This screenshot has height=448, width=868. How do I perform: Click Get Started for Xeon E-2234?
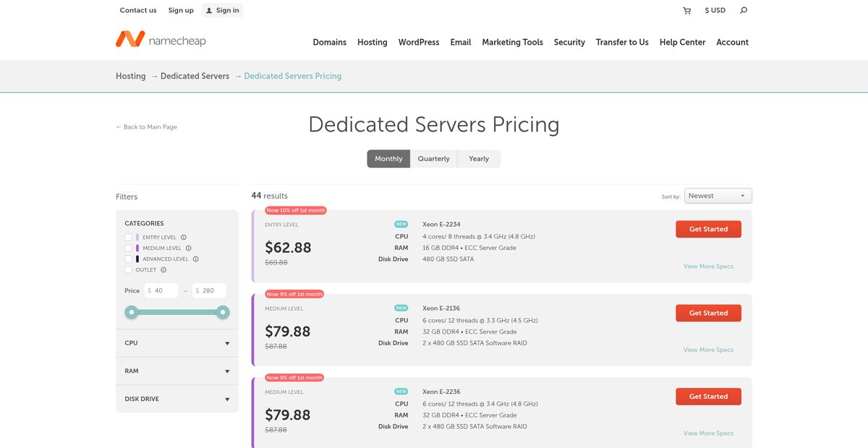pyautogui.click(x=708, y=229)
